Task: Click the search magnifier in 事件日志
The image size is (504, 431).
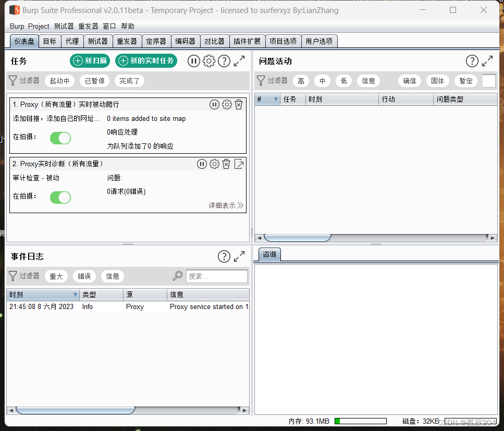Action: (177, 276)
